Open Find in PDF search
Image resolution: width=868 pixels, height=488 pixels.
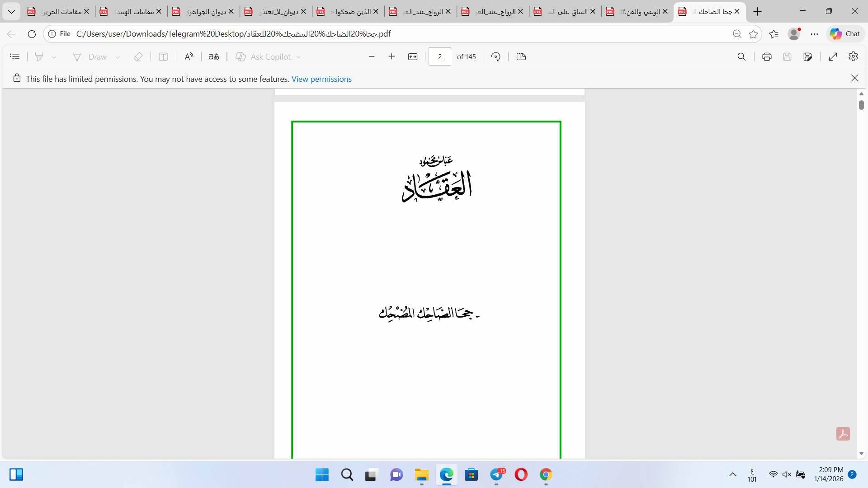(x=741, y=56)
